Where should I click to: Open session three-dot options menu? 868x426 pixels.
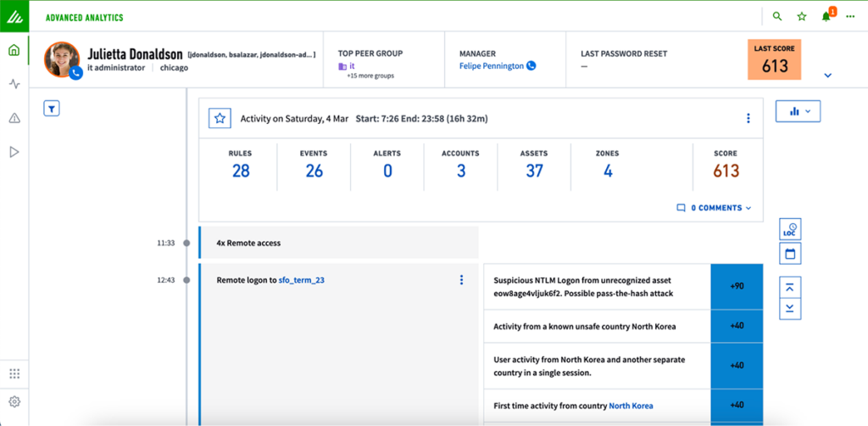click(748, 119)
